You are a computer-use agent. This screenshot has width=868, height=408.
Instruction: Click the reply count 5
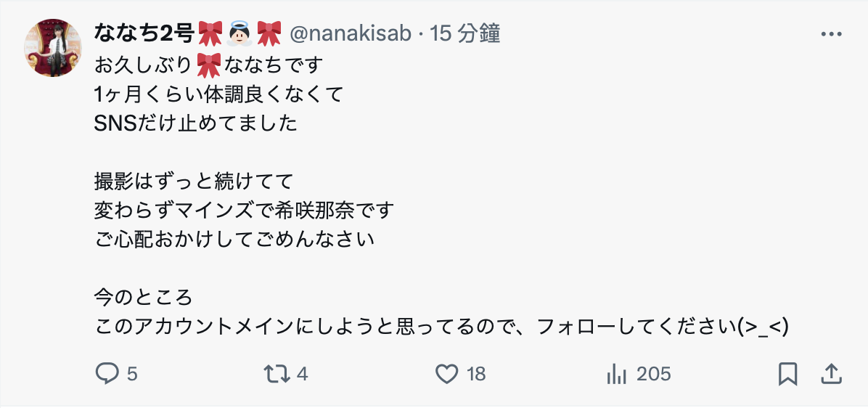point(132,374)
